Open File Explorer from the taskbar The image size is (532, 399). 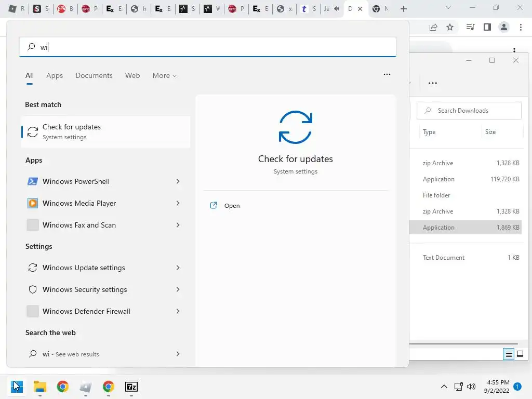[x=39, y=387]
